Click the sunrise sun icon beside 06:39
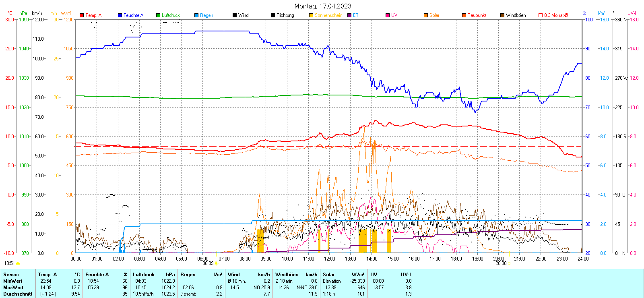644x298 pixels. (216, 263)
